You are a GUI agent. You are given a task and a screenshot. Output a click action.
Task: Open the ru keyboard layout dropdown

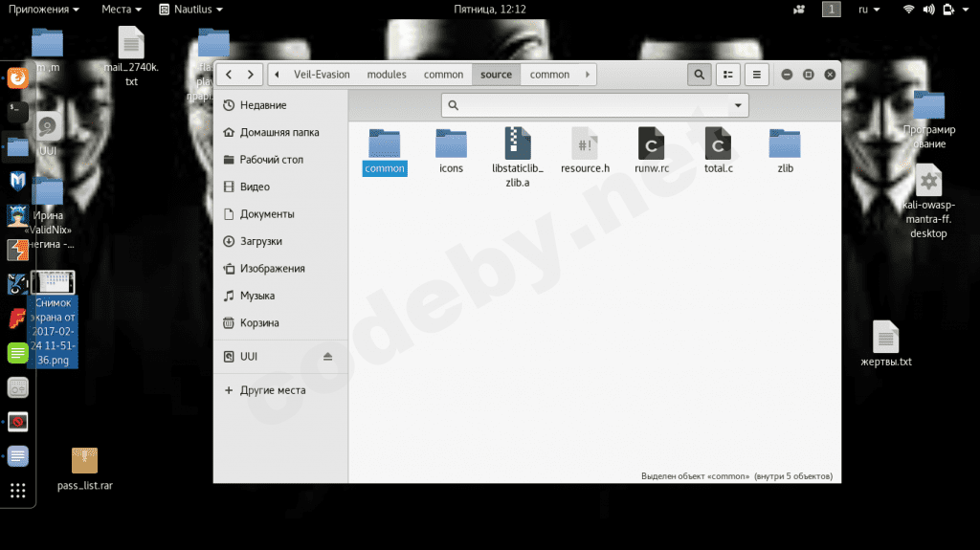pos(869,10)
